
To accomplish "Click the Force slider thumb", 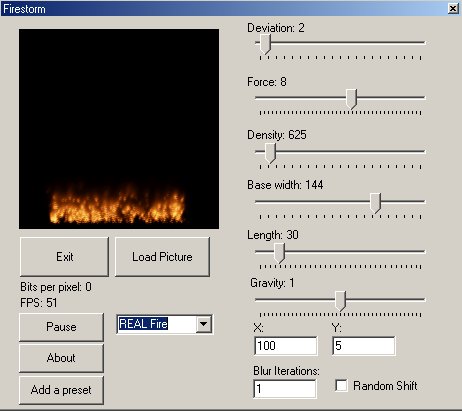I will point(351,99).
